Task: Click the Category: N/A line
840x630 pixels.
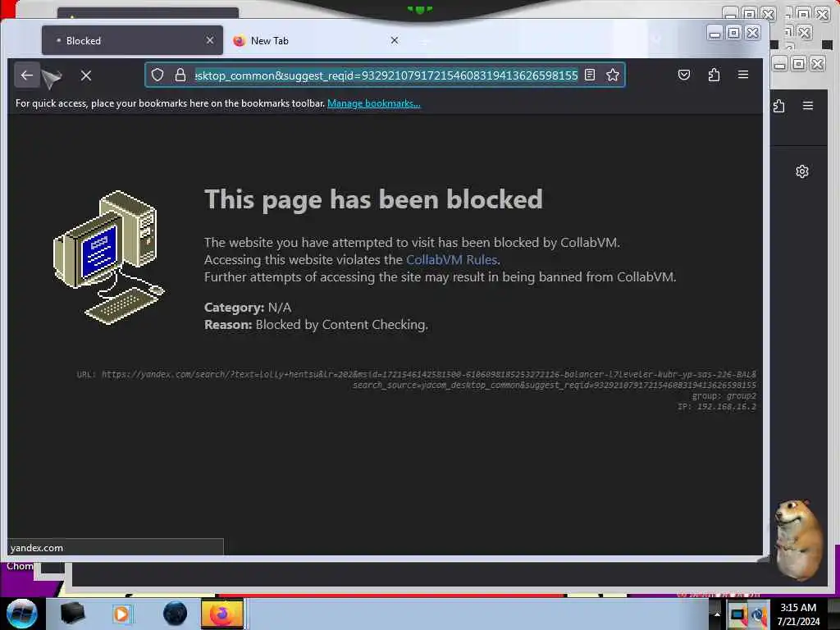Action: pyautogui.click(x=248, y=308)
